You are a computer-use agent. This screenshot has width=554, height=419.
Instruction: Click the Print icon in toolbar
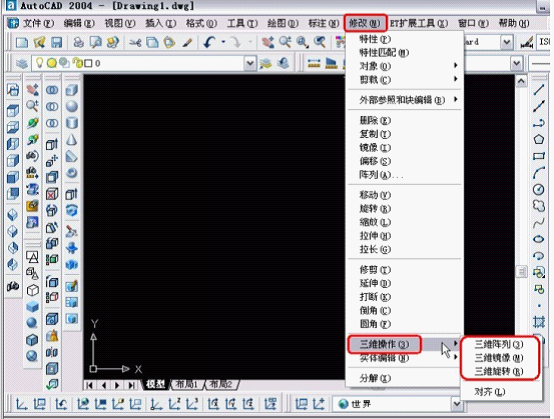78,43
